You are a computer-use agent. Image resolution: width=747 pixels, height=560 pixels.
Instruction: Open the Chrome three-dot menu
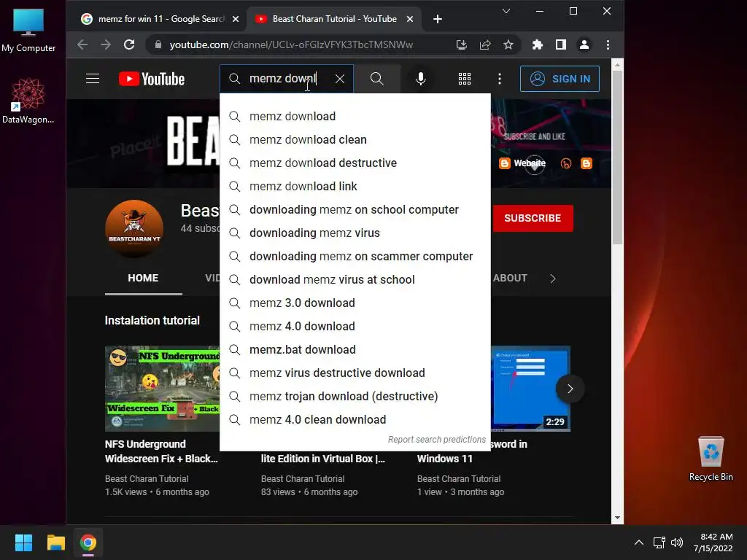(608, 44)
